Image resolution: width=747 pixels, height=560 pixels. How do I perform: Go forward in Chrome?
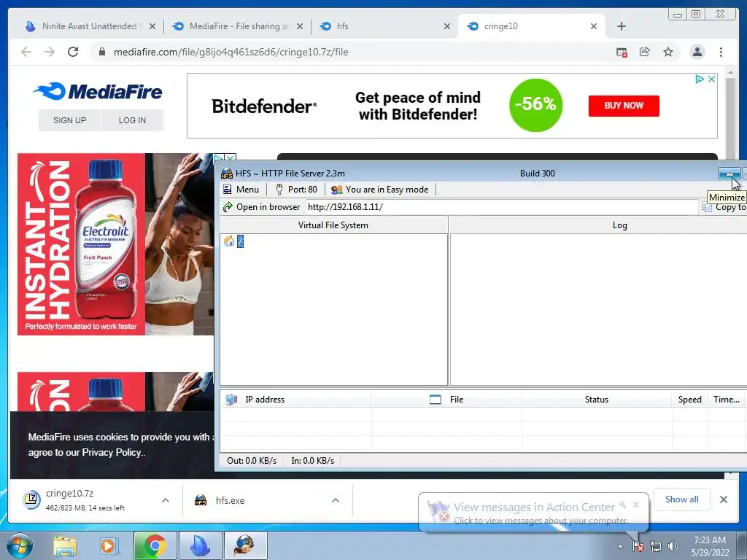[x=50, y=52]
